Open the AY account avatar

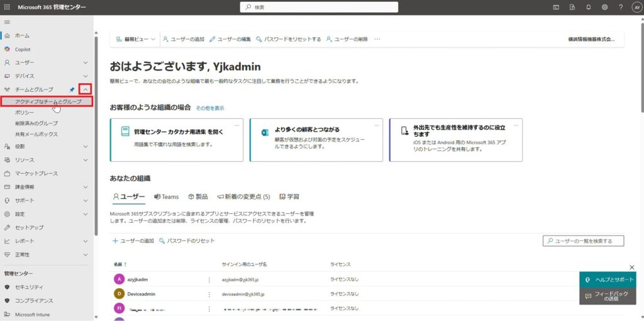pos(636,7)
